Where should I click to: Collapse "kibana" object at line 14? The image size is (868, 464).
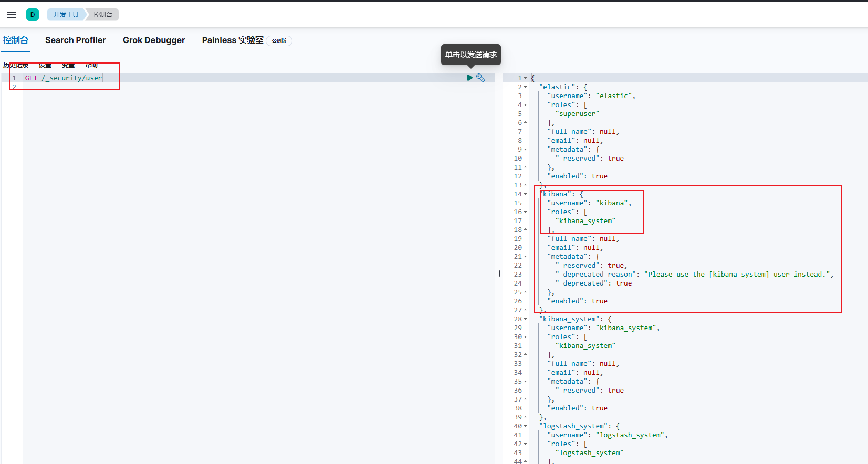coord(526,194)
